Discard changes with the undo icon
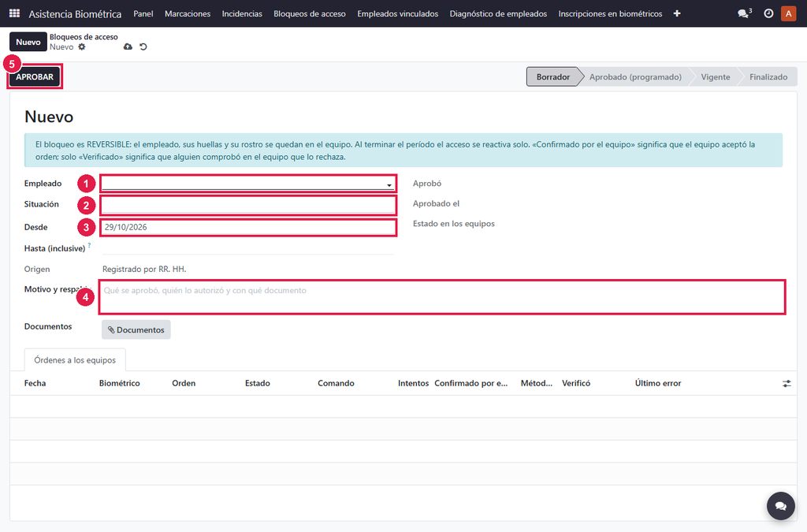The width and height of the screenshot is (807, 532). 143,47
